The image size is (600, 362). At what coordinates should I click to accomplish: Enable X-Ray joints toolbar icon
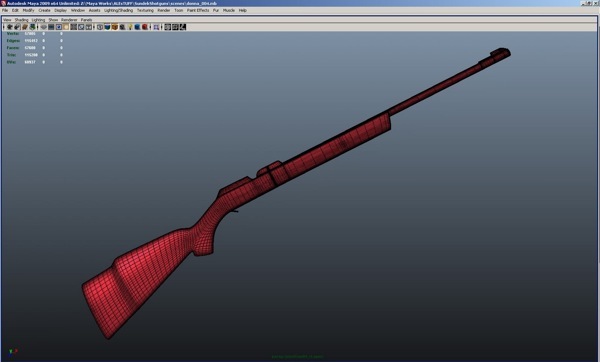pos(183,27)
